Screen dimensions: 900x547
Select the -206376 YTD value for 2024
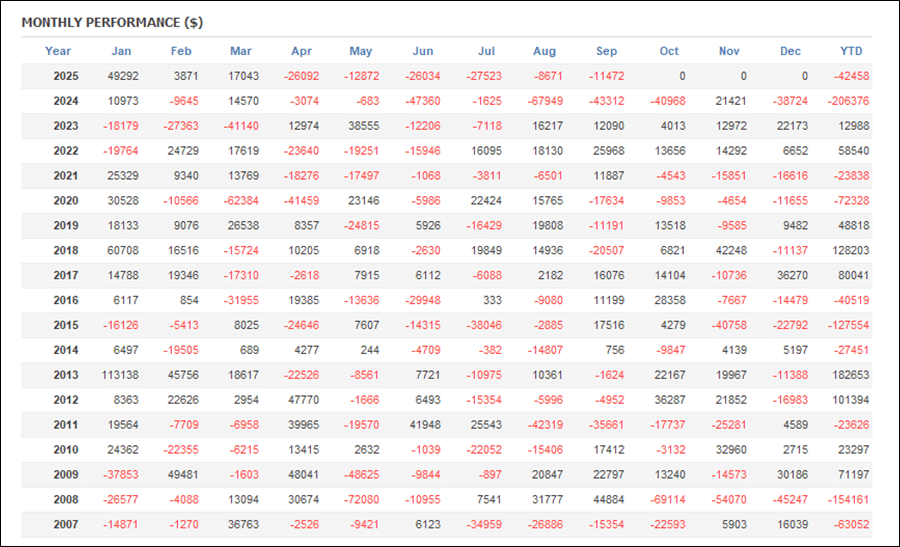[x=847, y=101]
